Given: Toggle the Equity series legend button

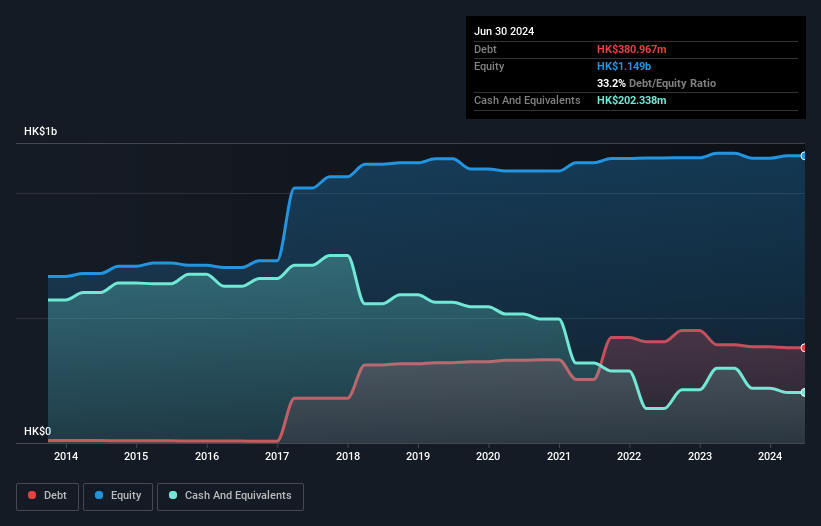Looking at the screenshot, I should (x=118, y=496).
